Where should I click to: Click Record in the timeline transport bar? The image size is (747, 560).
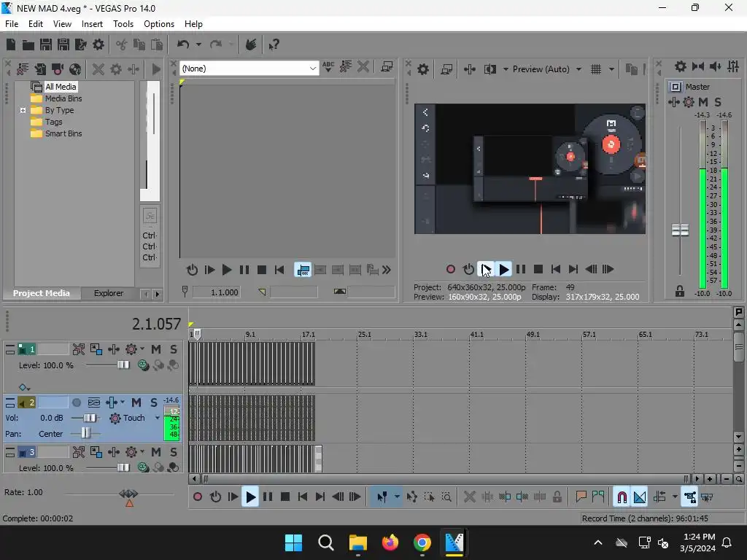(x=198, y=497)
